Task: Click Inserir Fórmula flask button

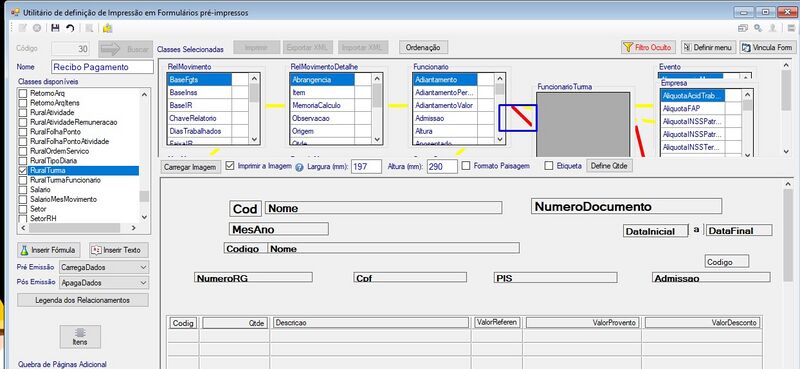Action: pos(49,250)
